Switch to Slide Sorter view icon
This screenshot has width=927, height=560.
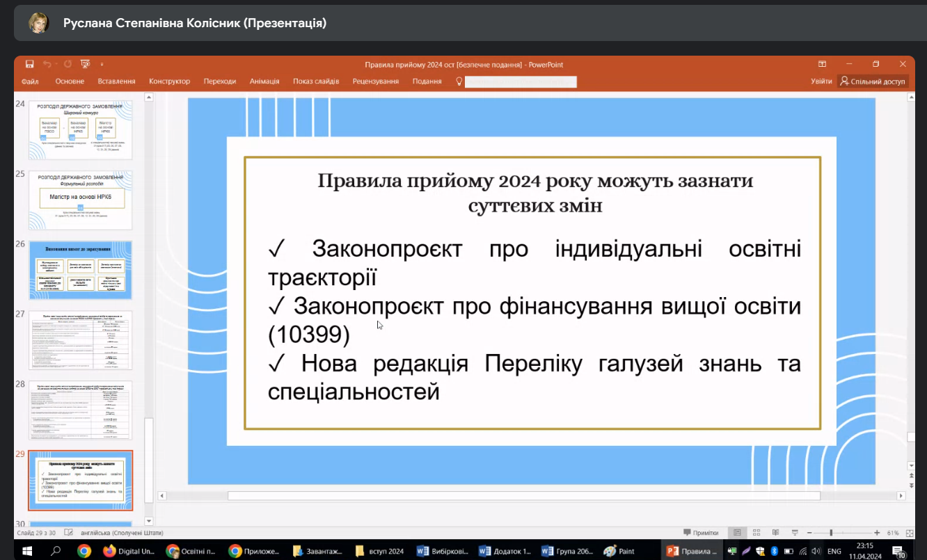(756, 533)
